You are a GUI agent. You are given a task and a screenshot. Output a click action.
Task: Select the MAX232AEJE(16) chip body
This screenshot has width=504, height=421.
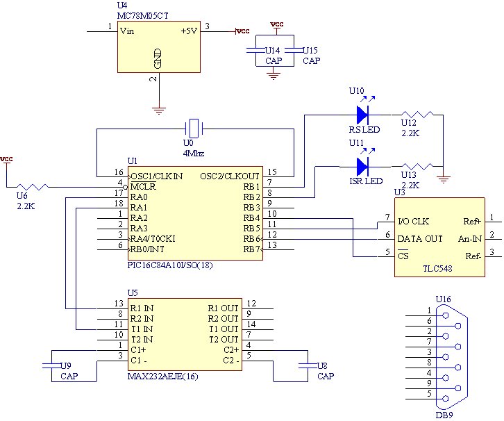tap(185, 334)
